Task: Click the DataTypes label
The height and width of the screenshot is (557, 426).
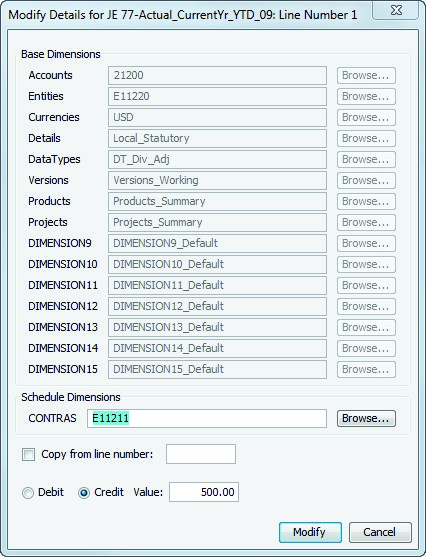Action: 54,159
